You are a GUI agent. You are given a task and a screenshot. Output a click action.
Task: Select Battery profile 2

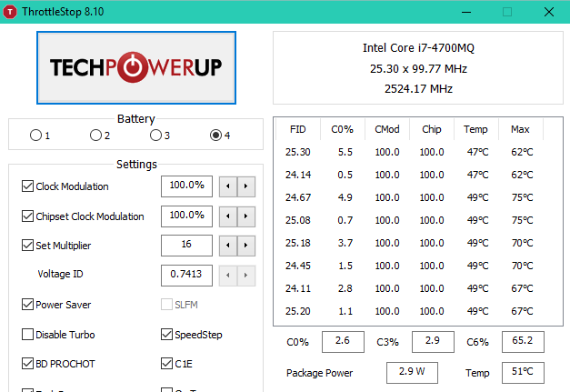click(x=95, y=136)
